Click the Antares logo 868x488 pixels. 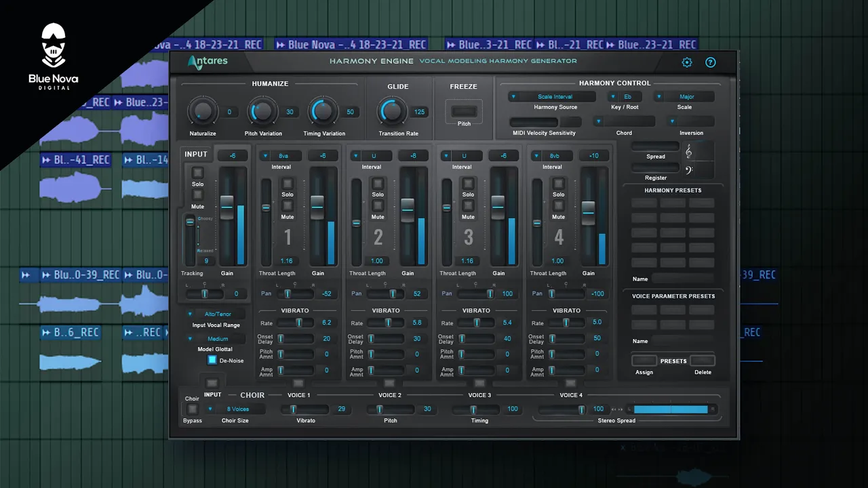pyautogui.click(x=208, y=62)
